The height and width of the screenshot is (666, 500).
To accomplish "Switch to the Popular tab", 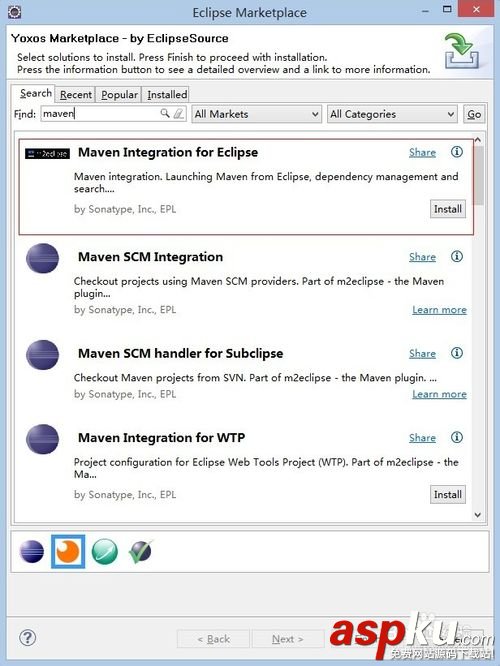I will coord(119,94).
